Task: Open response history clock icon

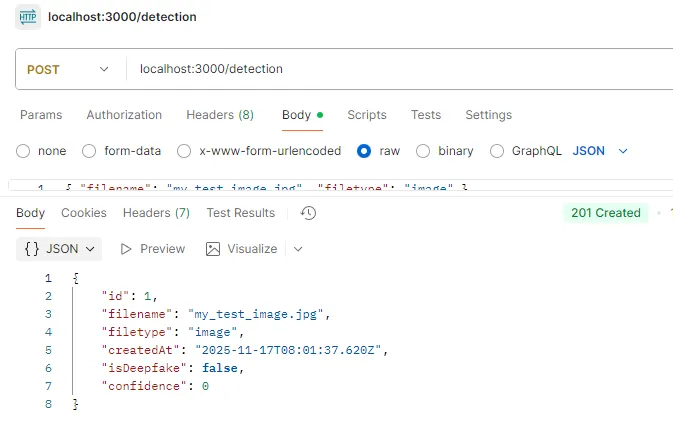Action: [x=308, y=213]
